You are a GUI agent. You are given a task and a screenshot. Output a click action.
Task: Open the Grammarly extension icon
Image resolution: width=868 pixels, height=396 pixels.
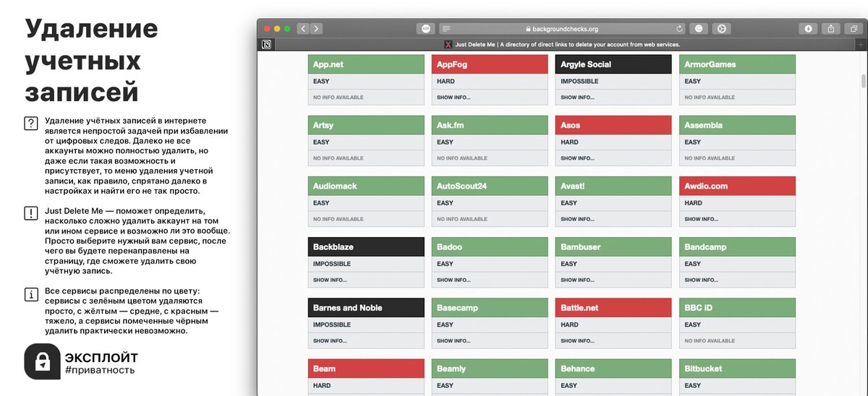[699, 29]
